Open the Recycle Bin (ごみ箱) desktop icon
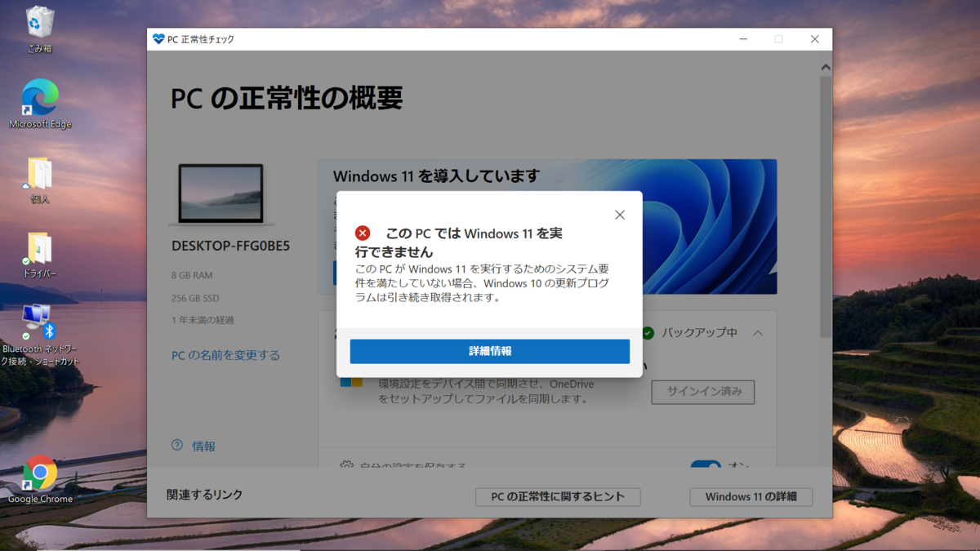The width and height of the screenshot is (980, 551). pos(39,30)
